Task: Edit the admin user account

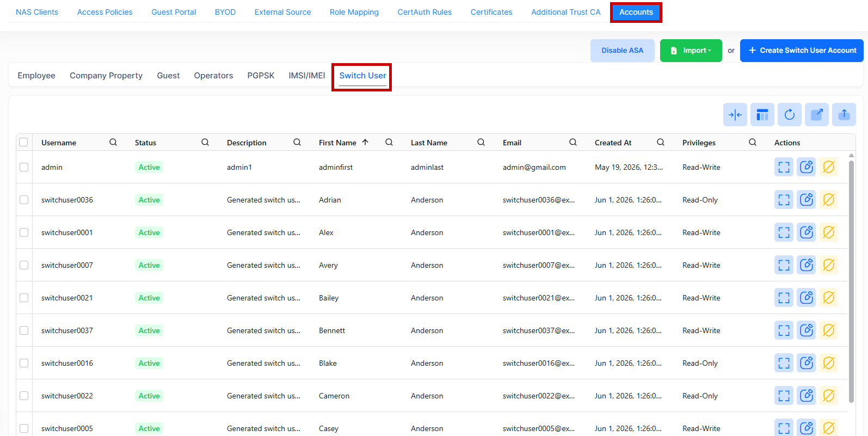Action: (806, 167)
